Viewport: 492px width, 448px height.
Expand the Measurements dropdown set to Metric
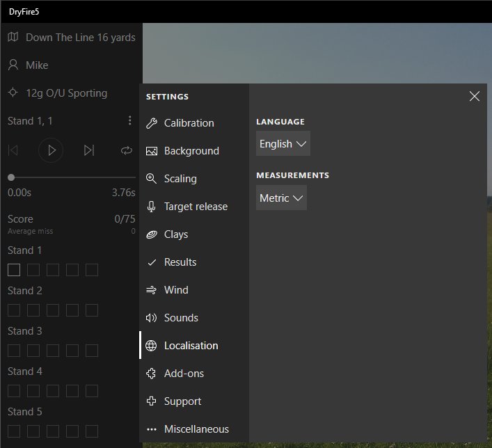coord(281,198)
